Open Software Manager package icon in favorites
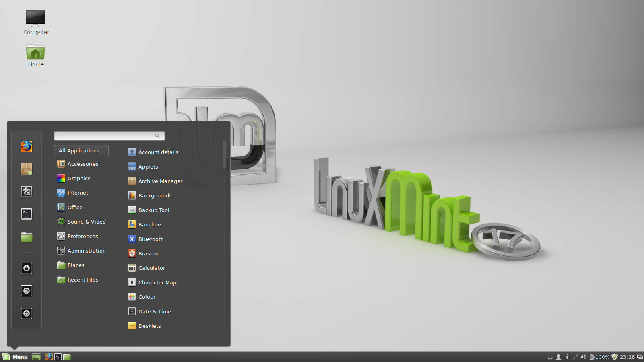The height and width of the screenshot is (362, 644). (x=27, y=169)
